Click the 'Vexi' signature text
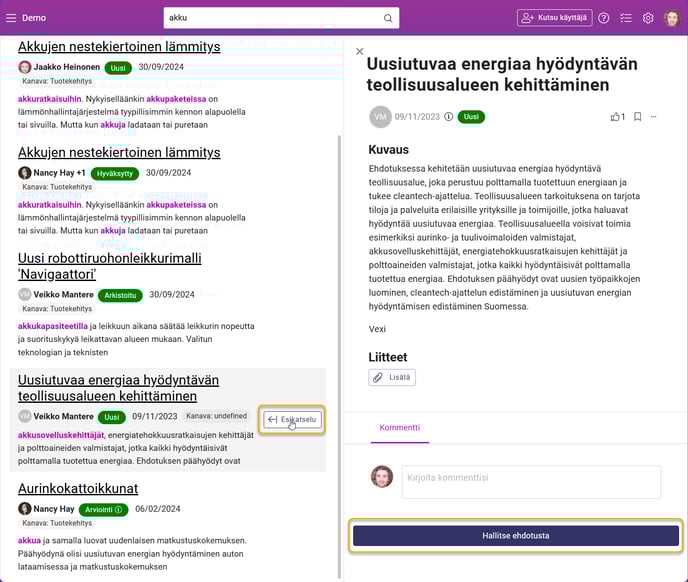Viewport: 688px width, 582px height. 377,329
